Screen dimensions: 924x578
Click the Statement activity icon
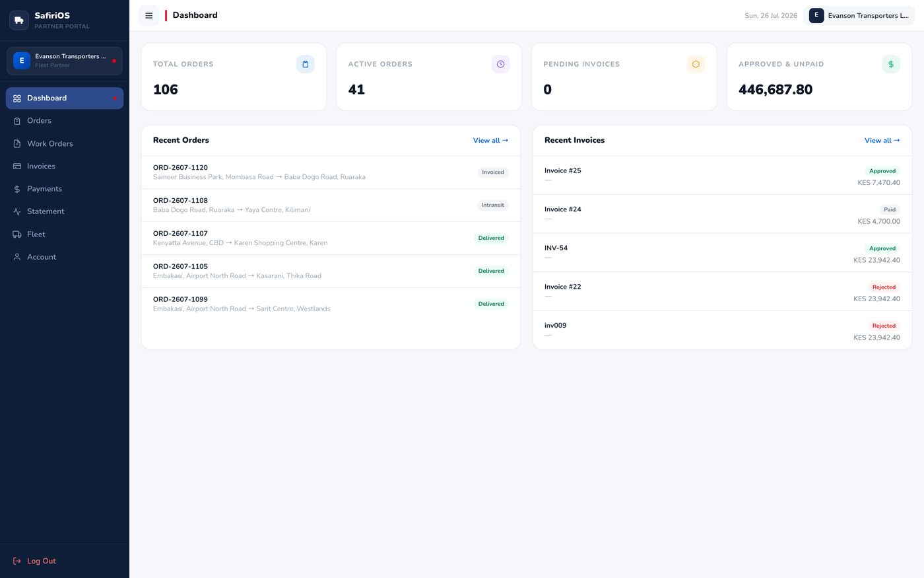pyautogui.click(x=17, y=211)
